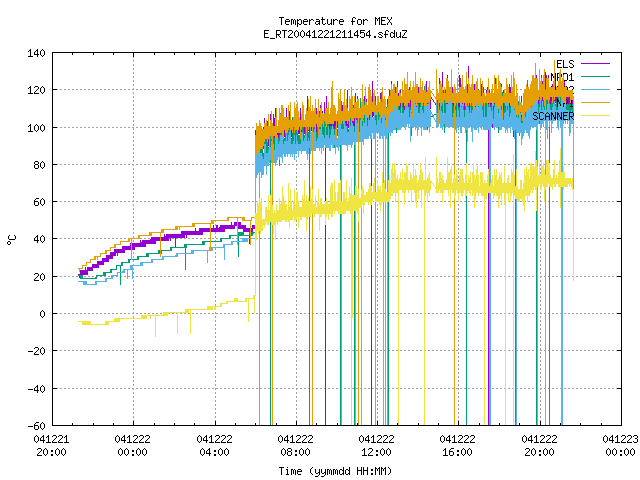
Task: Click the y-axis tick label '-60'
Action: 36,426
